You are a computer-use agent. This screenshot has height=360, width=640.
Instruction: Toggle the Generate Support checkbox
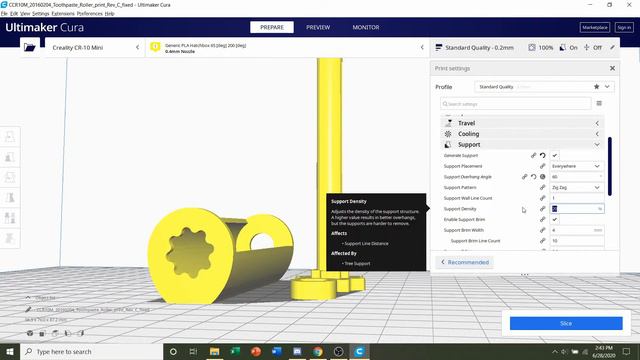pos(554,156)
